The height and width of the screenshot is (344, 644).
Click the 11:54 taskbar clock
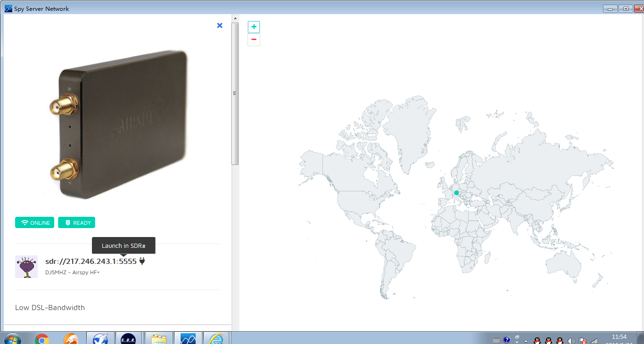pos(619,337)
